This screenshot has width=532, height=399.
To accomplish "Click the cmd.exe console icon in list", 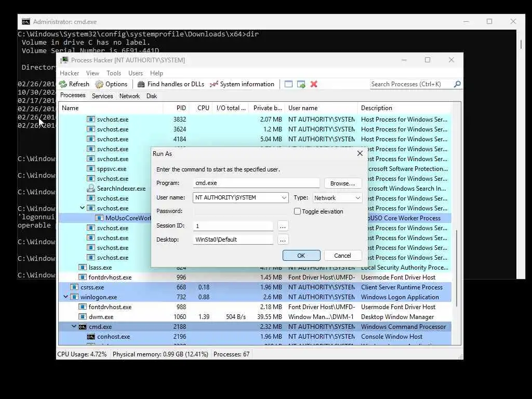I will (83, 327).
